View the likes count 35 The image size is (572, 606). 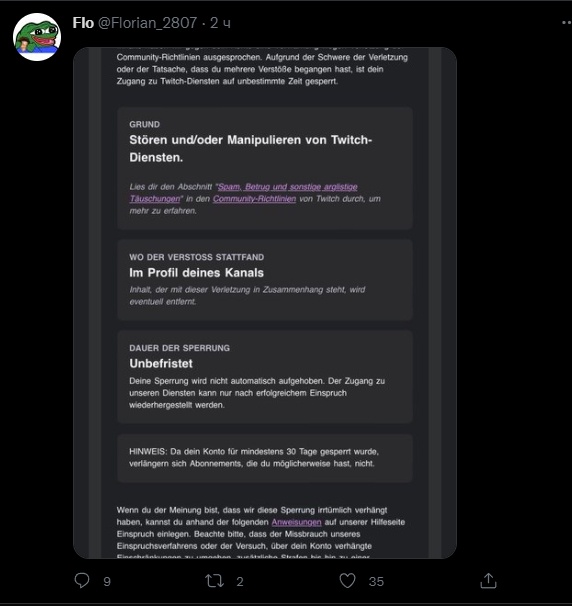click(376, 582)
